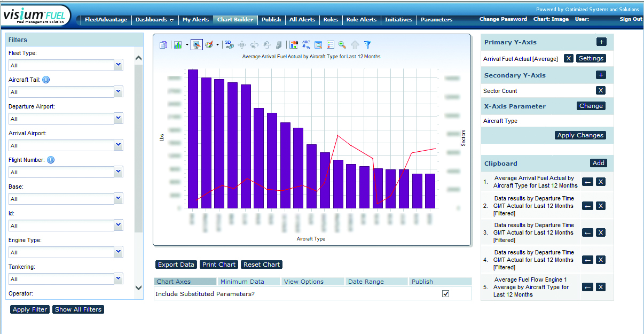Remove Sector Count from Secondary Y-Axis

pos(601,90)
